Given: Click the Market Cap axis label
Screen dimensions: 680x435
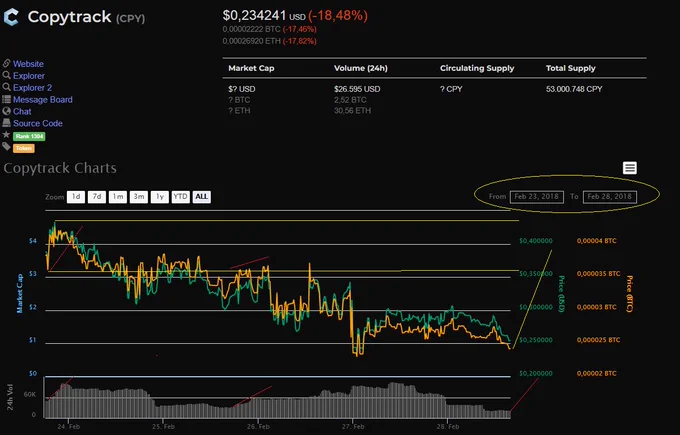Looking at the screenshot, I should point(20,293).
